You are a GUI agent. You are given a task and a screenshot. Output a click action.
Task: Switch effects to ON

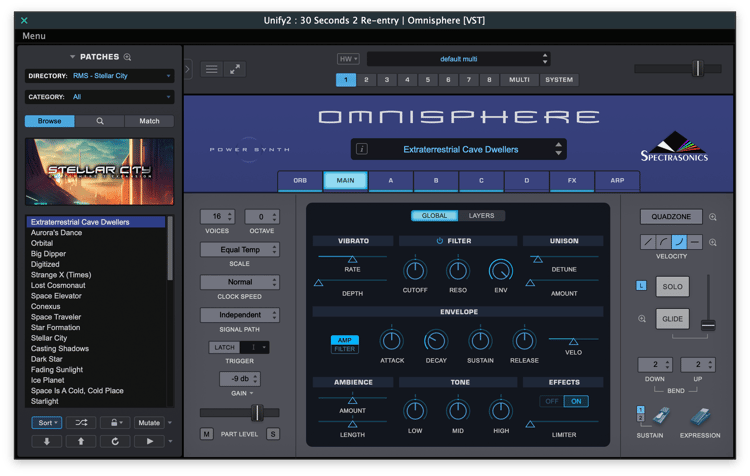pos(576,401)
